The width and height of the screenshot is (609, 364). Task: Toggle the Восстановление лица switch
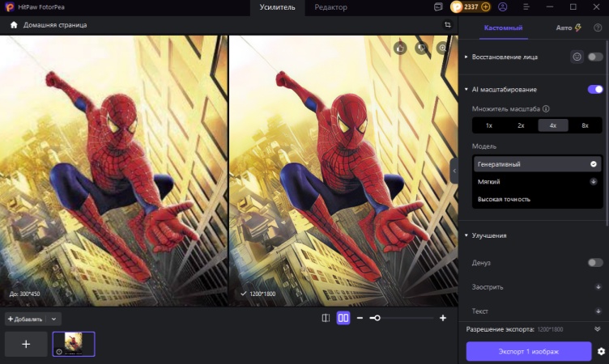(x=595, y=57)
